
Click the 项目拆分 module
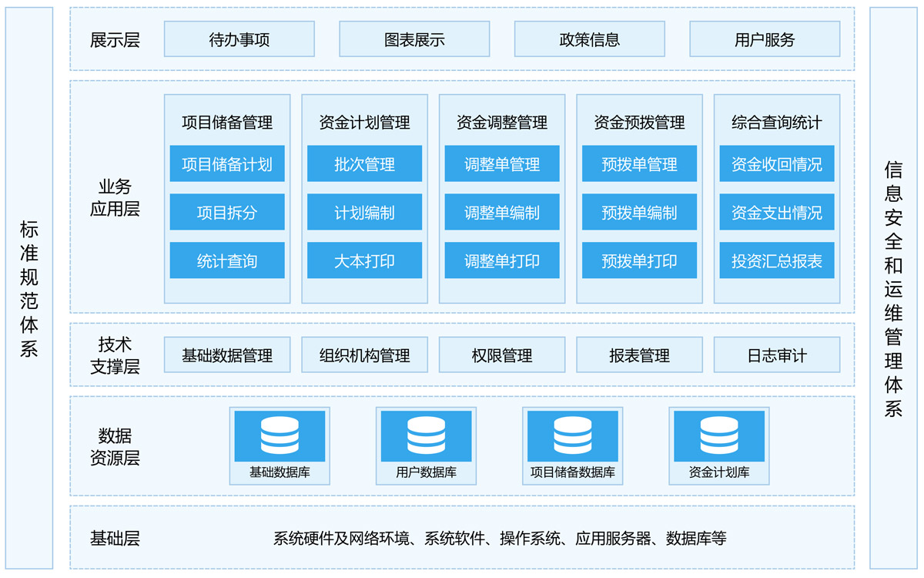click(x=227, y=213)
